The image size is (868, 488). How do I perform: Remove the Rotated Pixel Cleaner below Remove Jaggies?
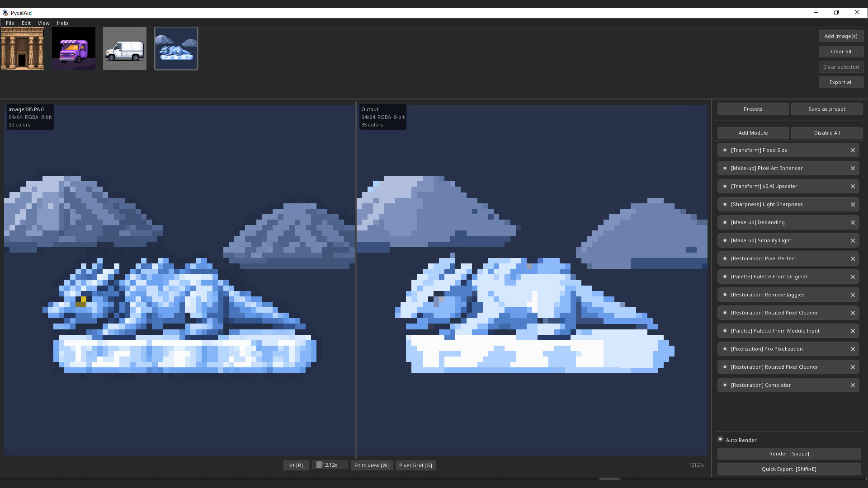pyautogui.click(x=853, y=313)
